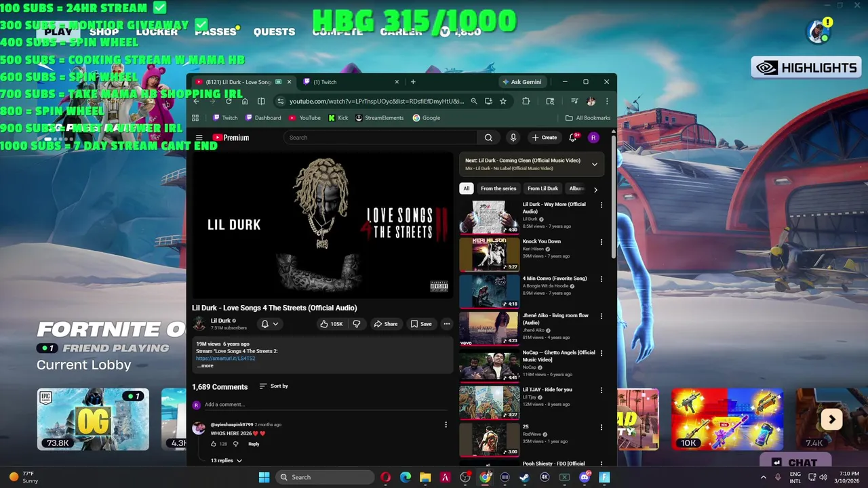
Task: Open the comments 'Sort by' dropdown
Action: [x=274, y=386]
